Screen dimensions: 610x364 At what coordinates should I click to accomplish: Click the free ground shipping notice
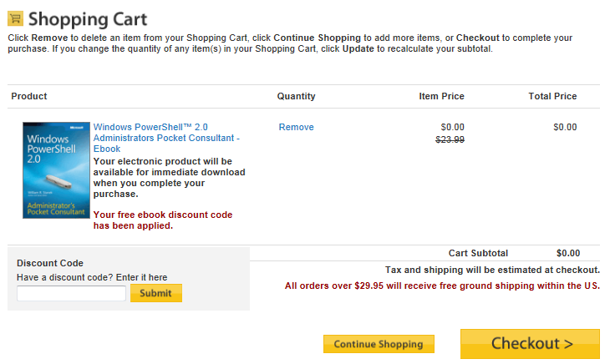[x=442, y=286]
